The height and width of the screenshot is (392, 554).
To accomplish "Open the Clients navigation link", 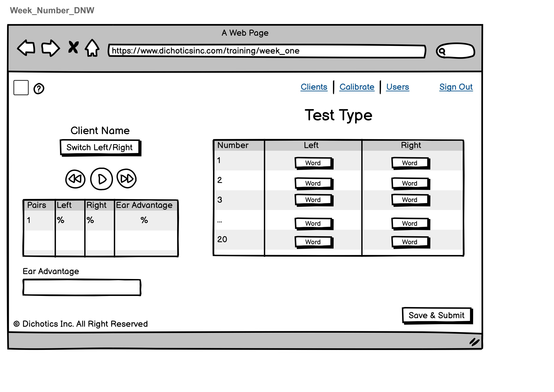I will point(314,87).
